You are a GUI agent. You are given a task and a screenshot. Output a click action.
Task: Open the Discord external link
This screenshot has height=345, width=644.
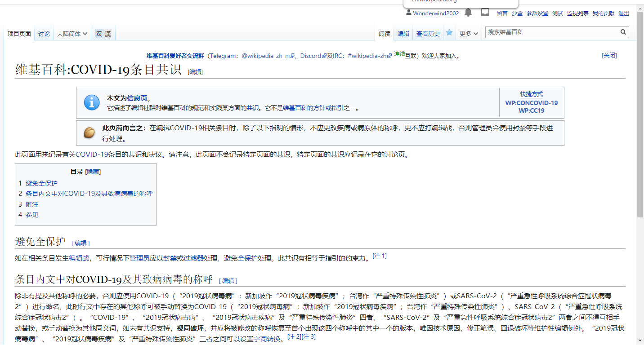point(313,56)
